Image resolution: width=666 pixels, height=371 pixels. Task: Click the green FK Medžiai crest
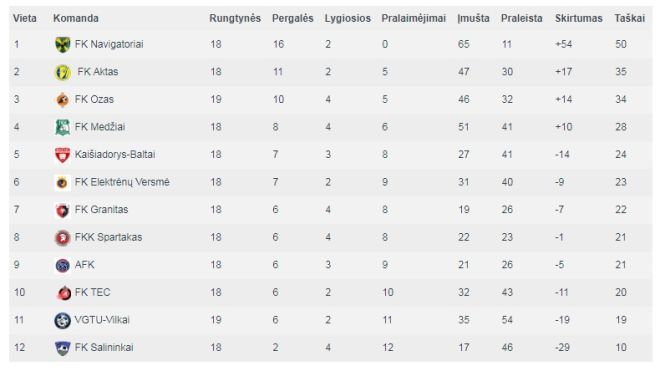click(62, 127)
